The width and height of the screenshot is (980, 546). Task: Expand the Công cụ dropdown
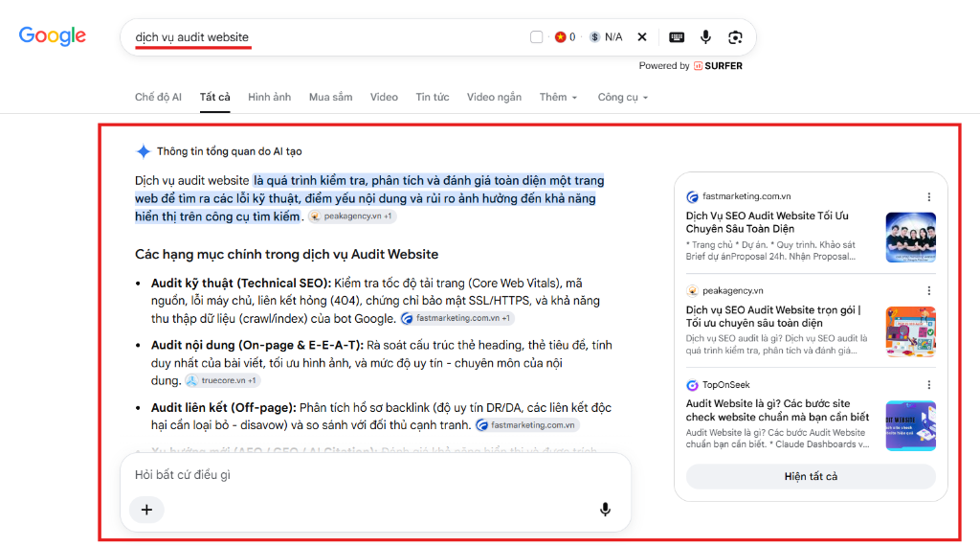[622, 97]
